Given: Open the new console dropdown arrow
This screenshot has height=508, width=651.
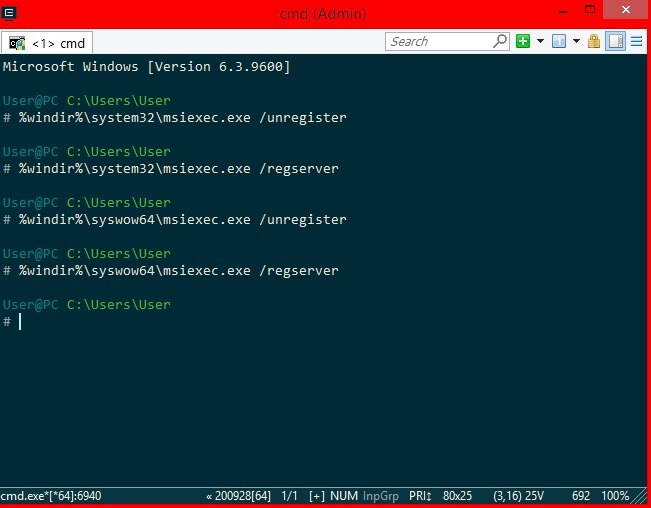Looking at the screenshot, I should 540,41.
